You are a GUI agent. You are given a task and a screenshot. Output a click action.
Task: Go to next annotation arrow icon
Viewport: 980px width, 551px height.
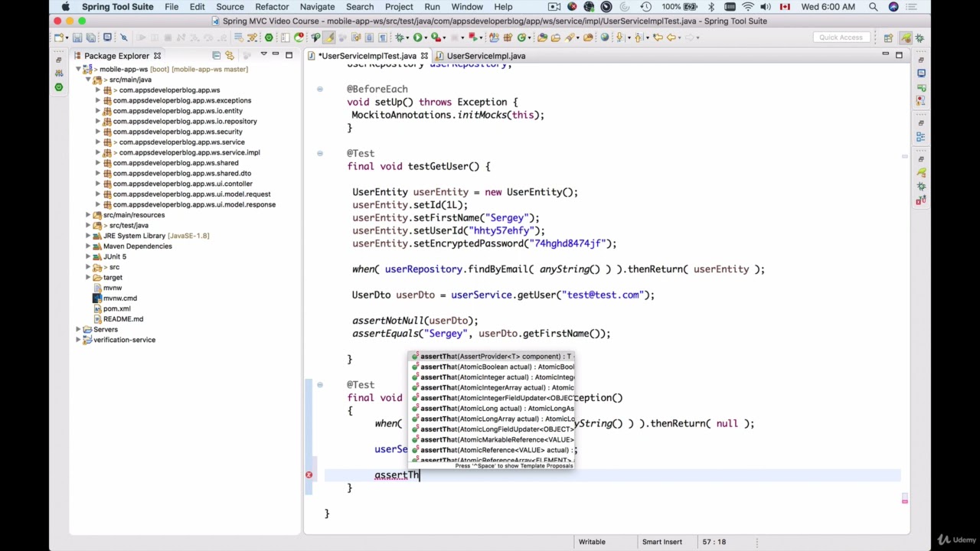coord(619,37)
